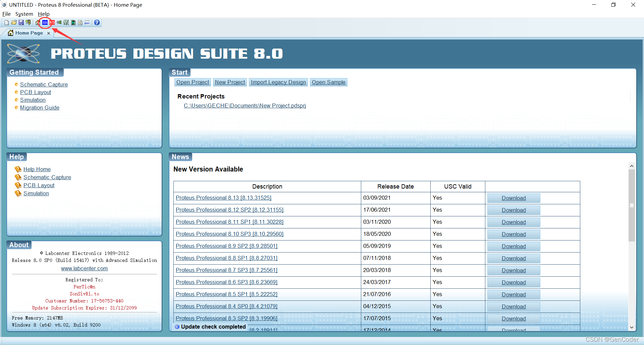Viewport: 644px width, 345px height.
Task: Open Proteus Professional 8.7 SP3 link
Action: 227,270
